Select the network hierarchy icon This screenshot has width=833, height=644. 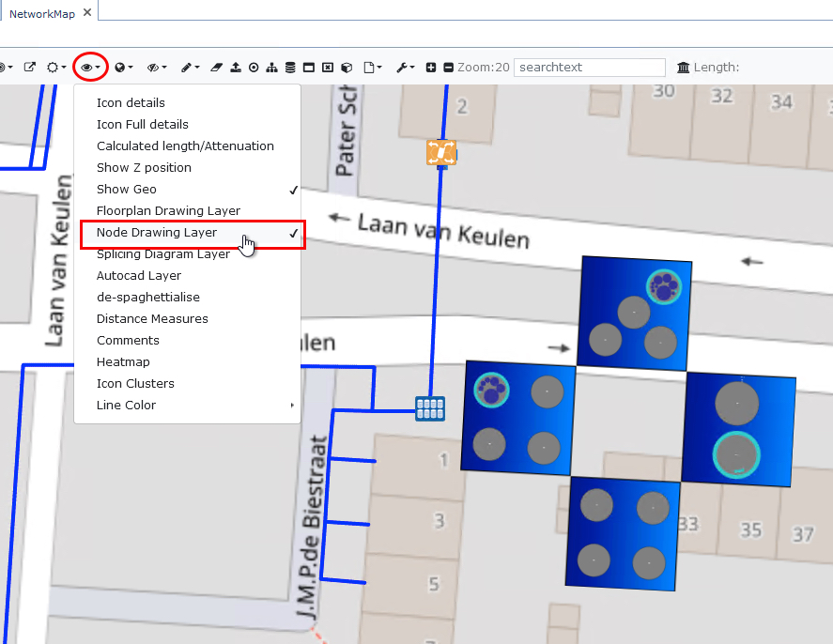point(270,68)
